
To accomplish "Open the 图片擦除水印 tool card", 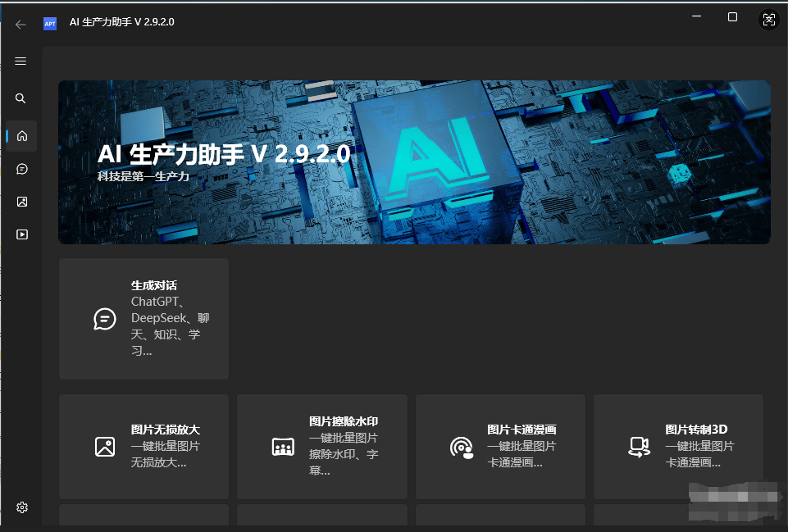I will pyautogui.click(x=321, y=448).
